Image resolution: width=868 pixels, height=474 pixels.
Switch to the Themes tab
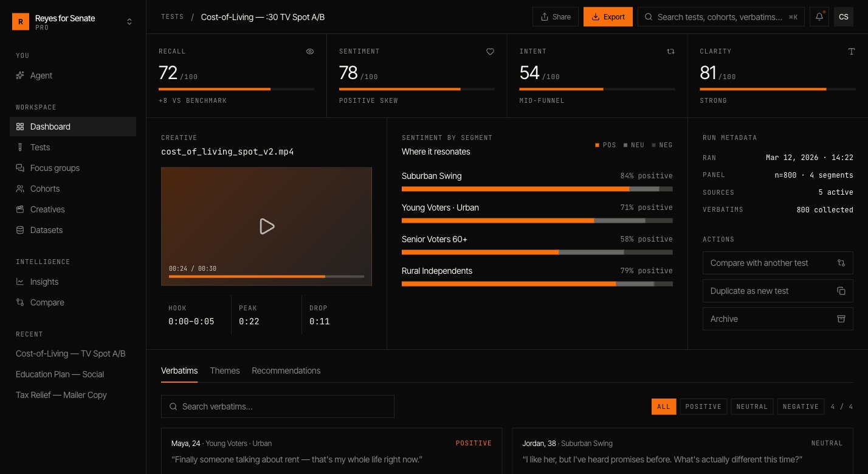tap(225, 371)
